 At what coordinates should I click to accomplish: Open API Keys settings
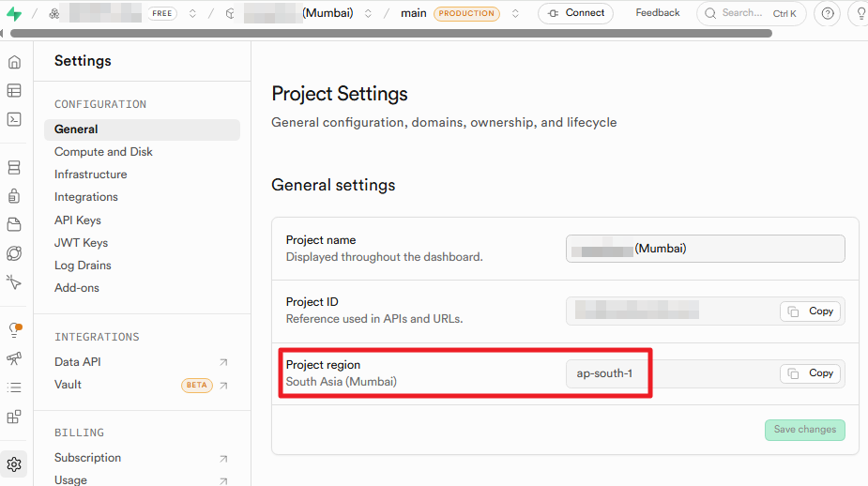(x=78, y=220)
